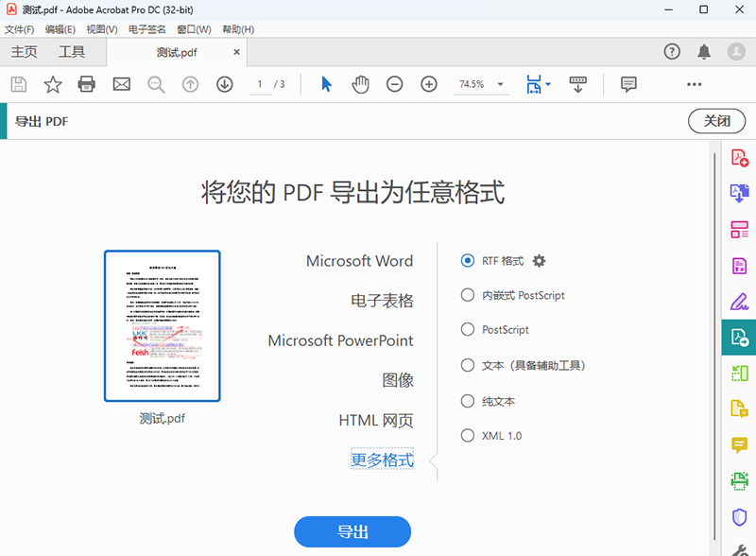Choose the plain PostScript radio option

pos(467,329)
